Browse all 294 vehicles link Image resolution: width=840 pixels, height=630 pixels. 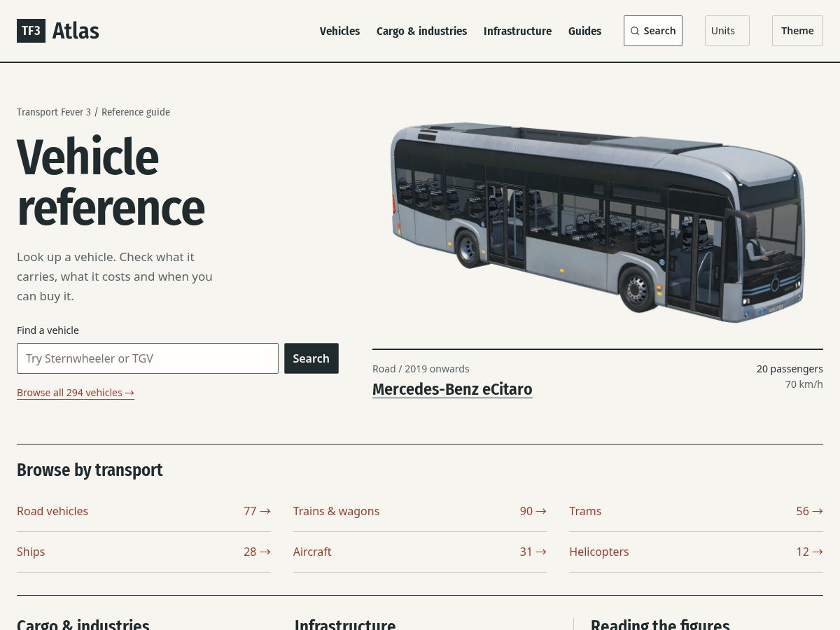click(76, 393)
